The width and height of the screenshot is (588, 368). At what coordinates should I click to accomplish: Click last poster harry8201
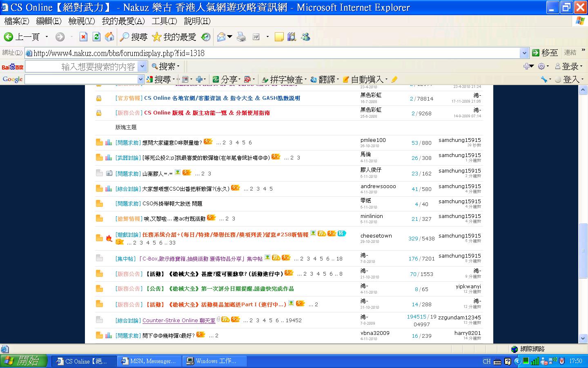(468, 333)
